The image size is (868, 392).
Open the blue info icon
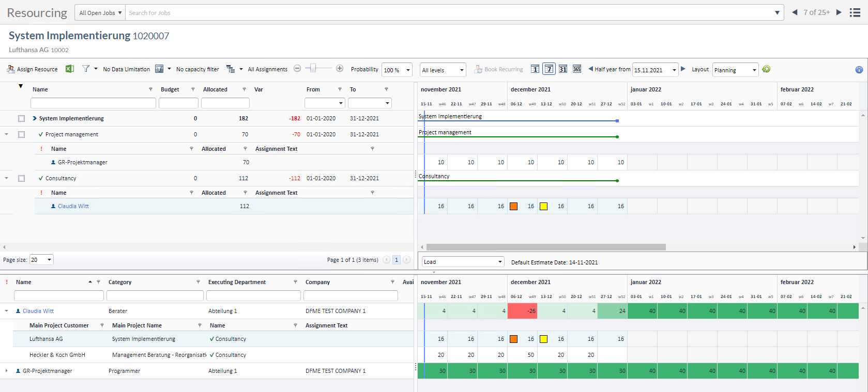[859, 70]
